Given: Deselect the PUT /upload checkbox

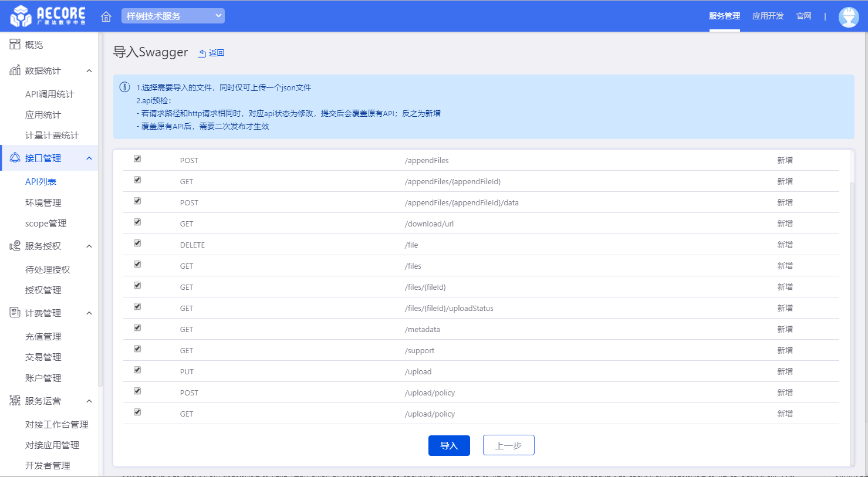Looking at the screenshot, I should click(137, 370).
